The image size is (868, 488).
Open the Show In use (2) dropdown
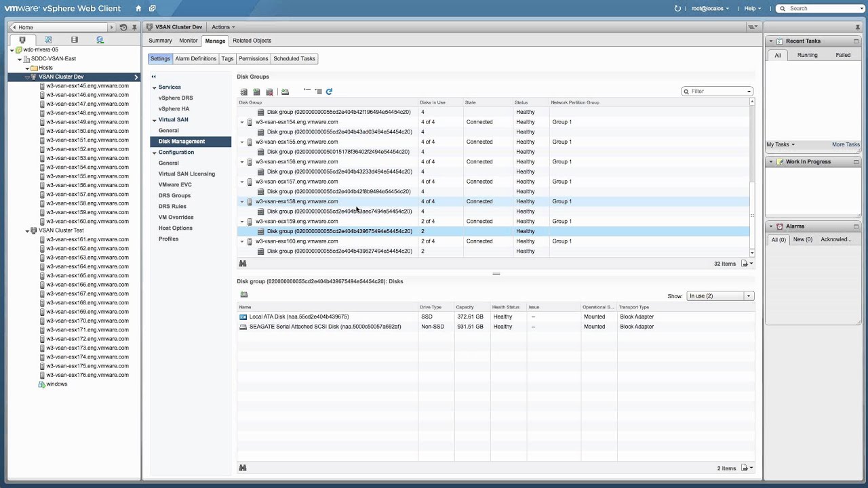pos(719,296)
